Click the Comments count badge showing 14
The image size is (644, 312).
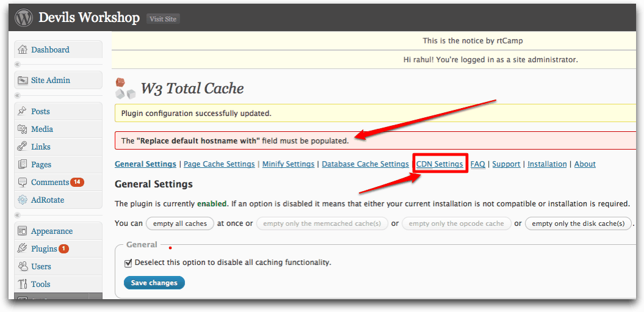tap(77, 182)
